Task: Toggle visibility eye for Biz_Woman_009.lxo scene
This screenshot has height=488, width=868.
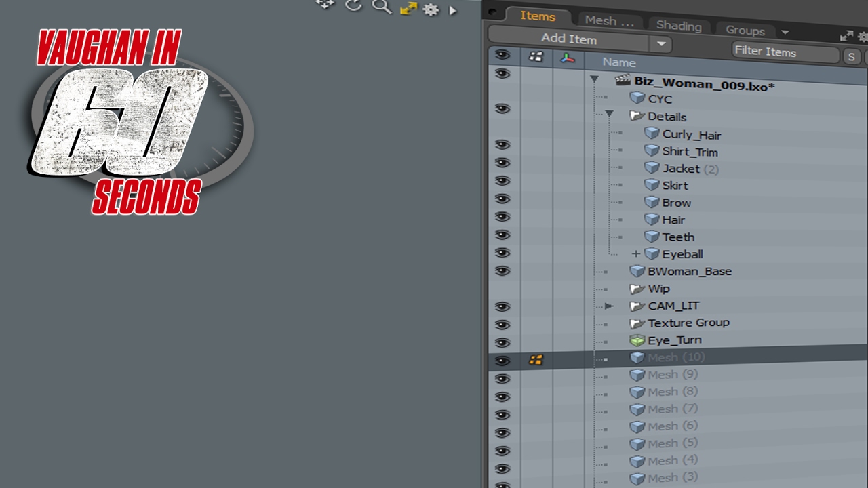Action: tap(502, 73)
